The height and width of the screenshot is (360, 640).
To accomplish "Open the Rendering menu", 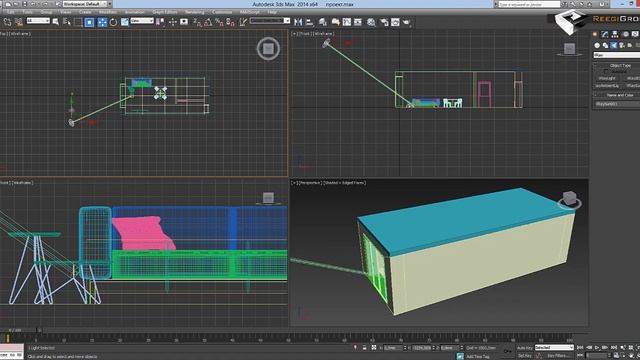I will coord(195,12).
